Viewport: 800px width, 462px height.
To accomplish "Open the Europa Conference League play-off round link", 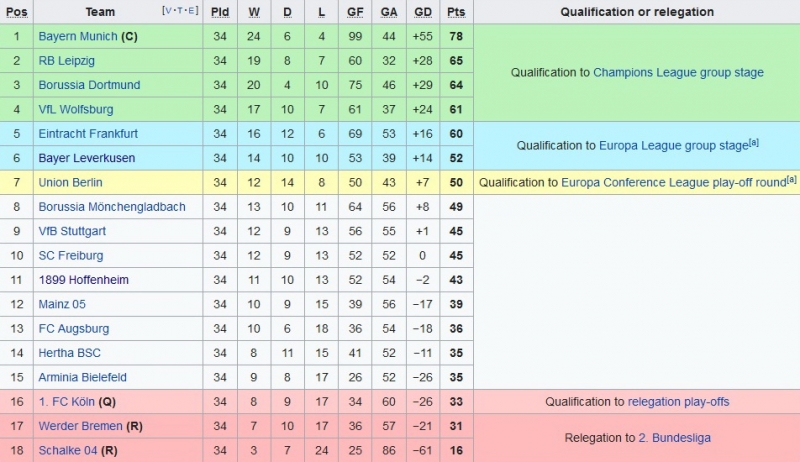I will [672, 182].
